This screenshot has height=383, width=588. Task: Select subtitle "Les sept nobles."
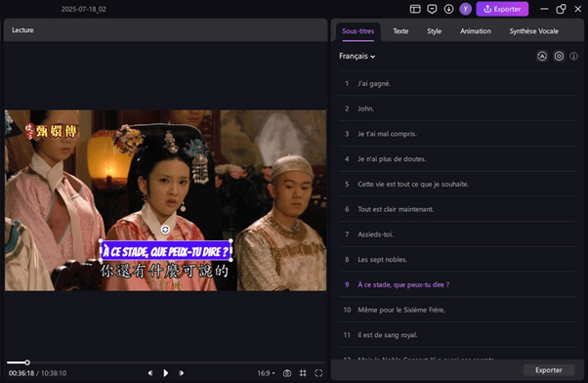pyautogui.click(x=457, y=260)
